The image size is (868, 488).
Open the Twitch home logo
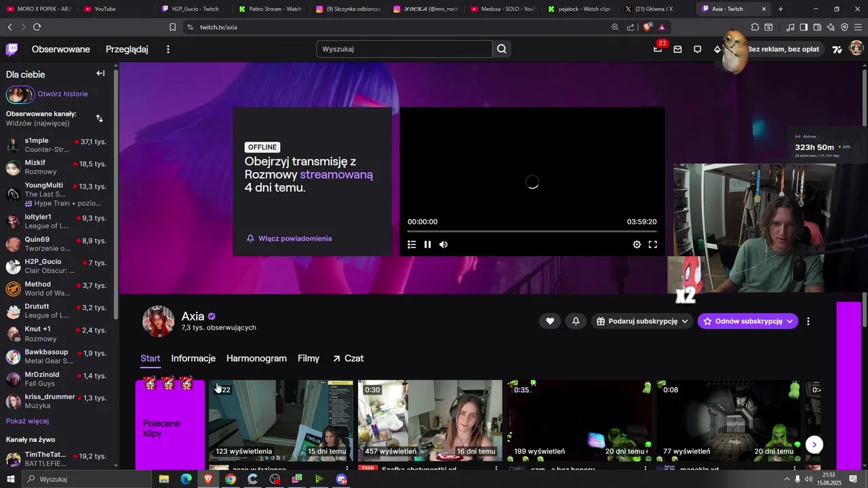click(12, 49)
